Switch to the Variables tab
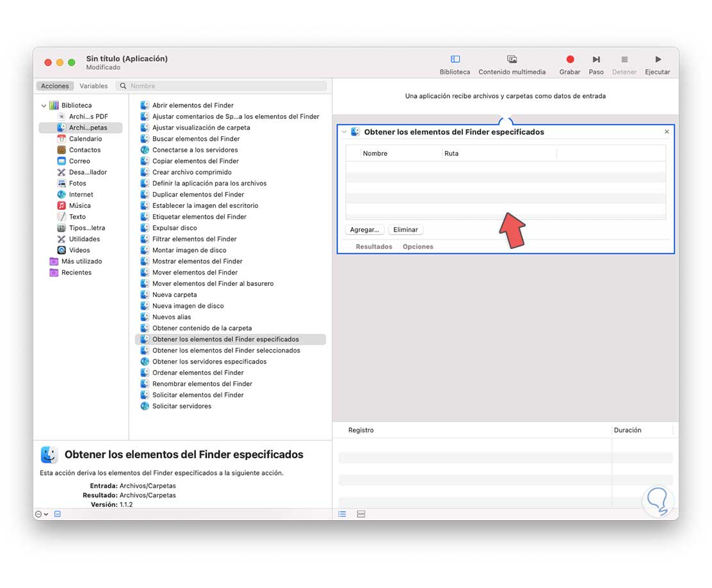 pos(93,86)
